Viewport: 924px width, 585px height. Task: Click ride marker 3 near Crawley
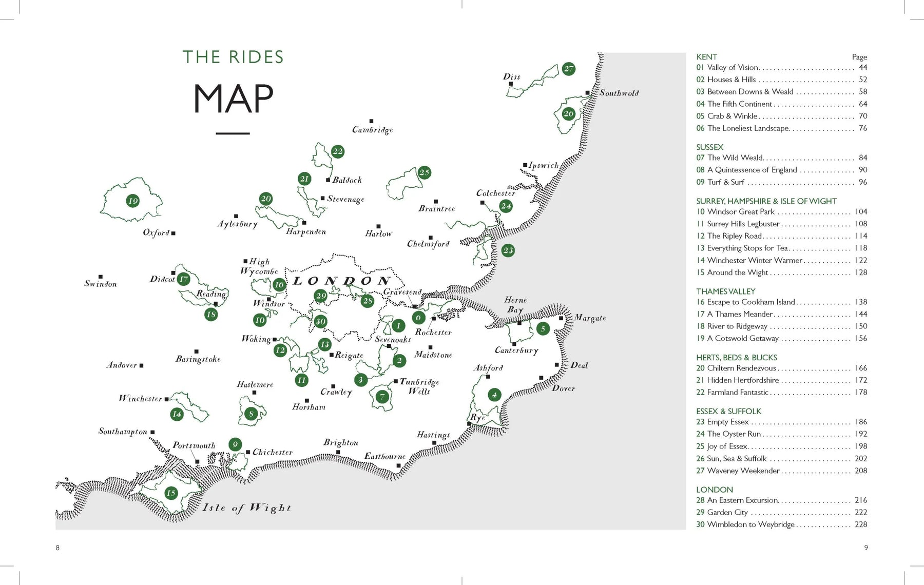pos(361,380)
